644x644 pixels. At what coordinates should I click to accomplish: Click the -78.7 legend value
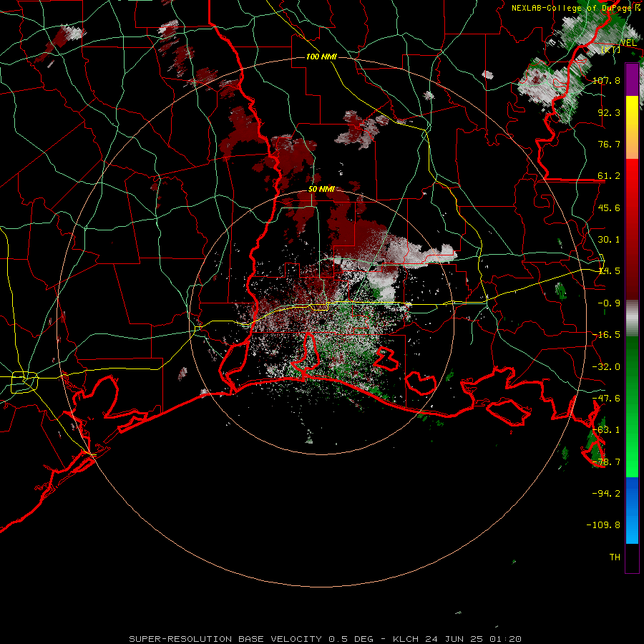606,462
